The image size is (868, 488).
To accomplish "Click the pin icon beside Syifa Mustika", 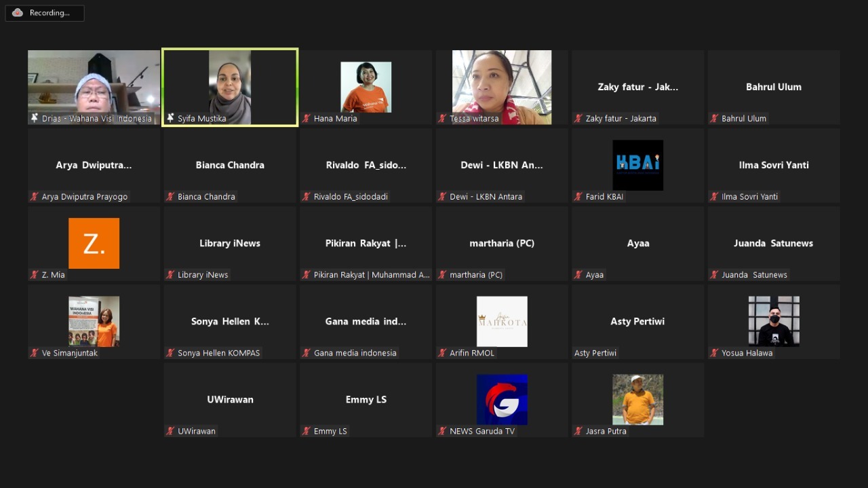I will pyautogui.click(x=170, y=119).
